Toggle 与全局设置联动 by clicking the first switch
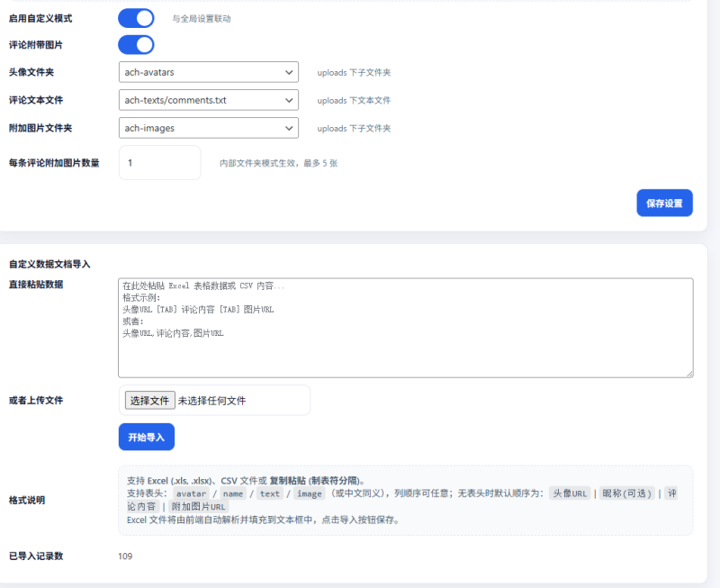The image size is (720, 588). point(136,18)
